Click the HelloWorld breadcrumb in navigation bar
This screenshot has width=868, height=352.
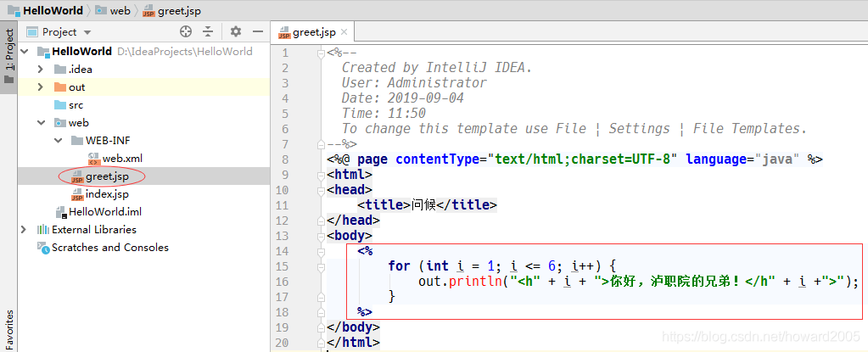tap(45, 10)
